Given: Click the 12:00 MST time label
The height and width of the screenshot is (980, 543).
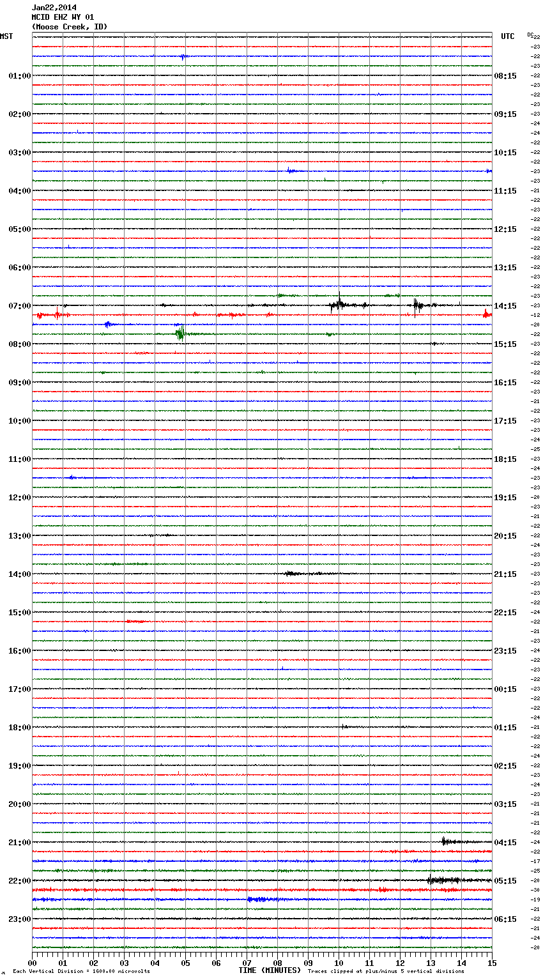Looking at the screenshot, I should 20,498.
